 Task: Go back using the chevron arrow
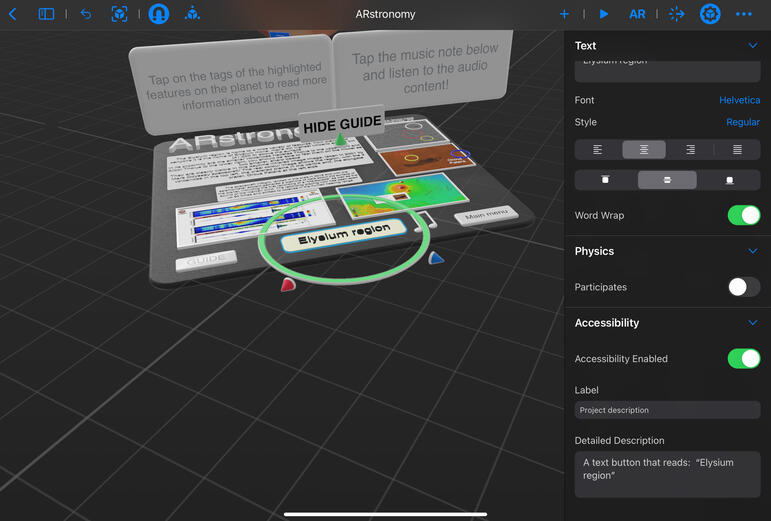13,14
